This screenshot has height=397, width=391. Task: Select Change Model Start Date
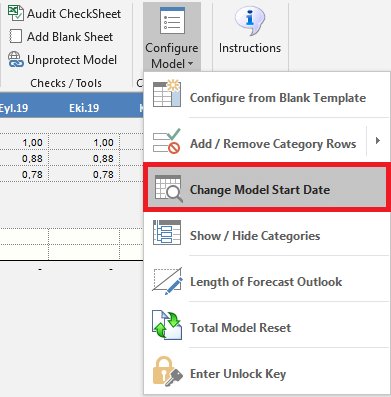(267, 189)
